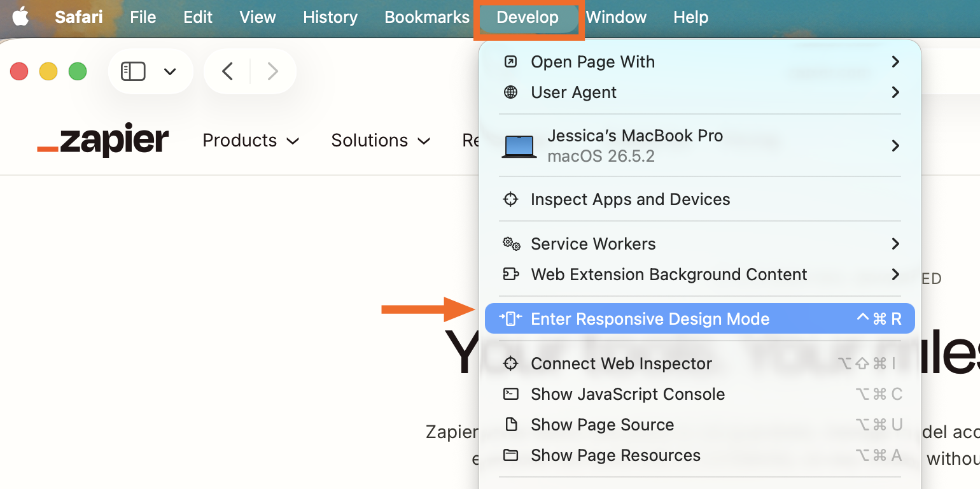980x489 pixels.
Task: Close the Develop menu in menu bar
Action: 528,18
